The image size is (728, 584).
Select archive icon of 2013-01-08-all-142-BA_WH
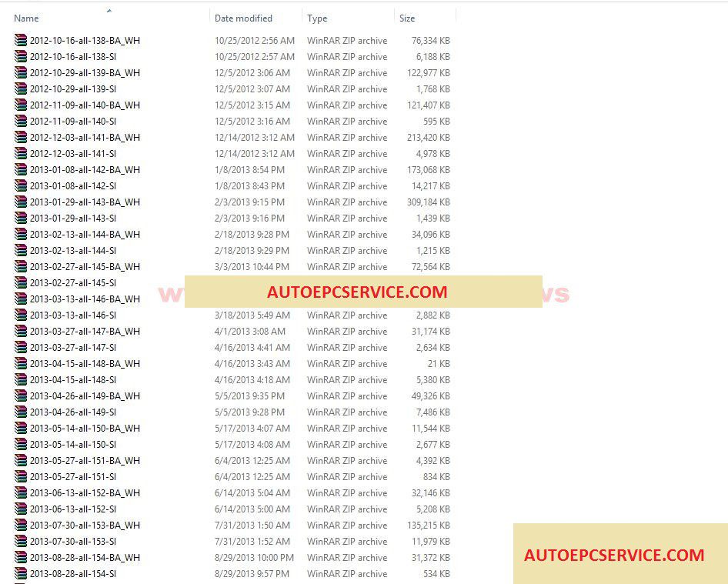click(x=21, y=169)
